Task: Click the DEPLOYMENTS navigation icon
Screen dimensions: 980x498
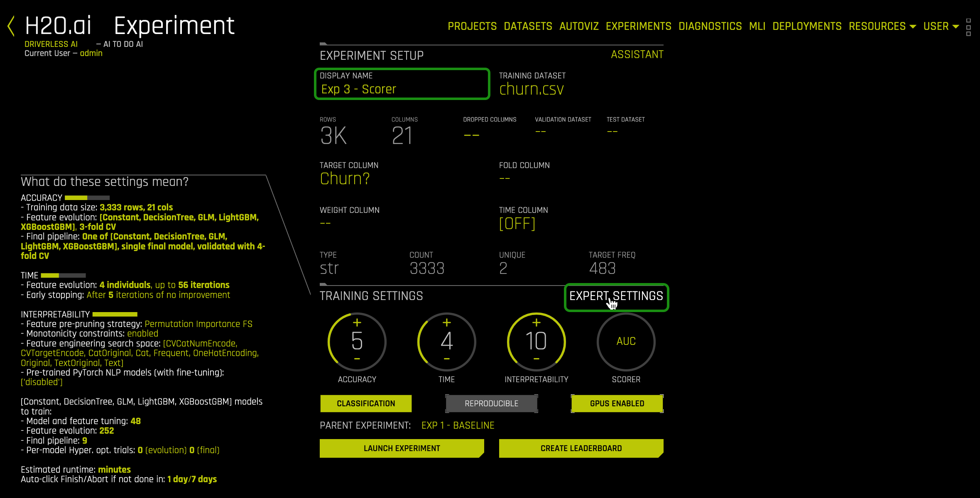Action: point(806,26)
